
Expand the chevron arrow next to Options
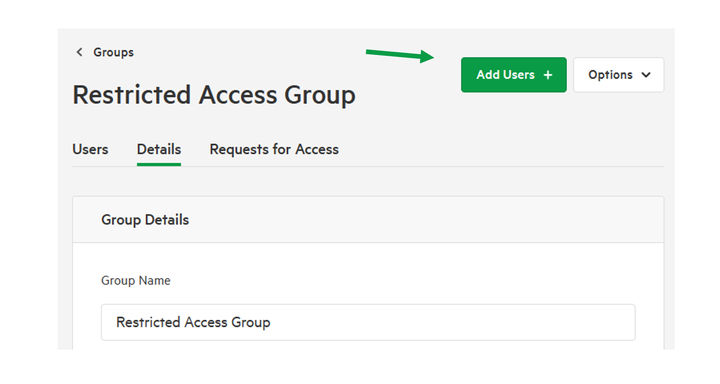[646, 75]
